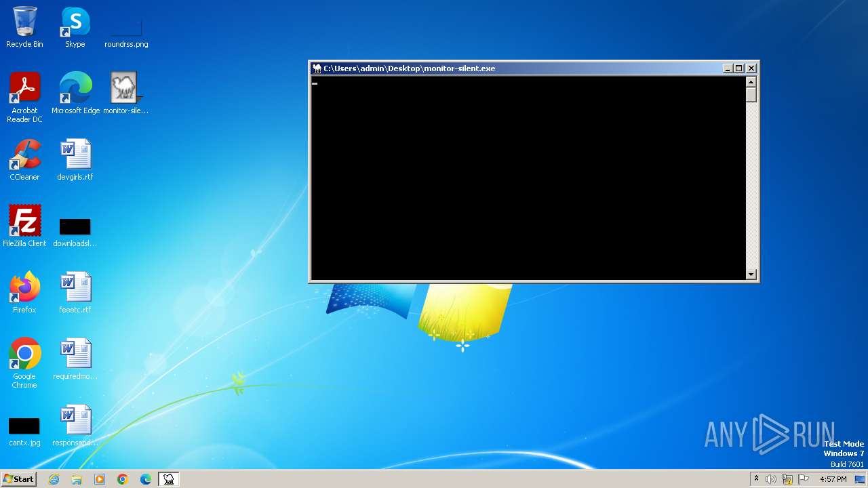Select the monitor-silent.exe desktop icon

click(x=126, y=94)
